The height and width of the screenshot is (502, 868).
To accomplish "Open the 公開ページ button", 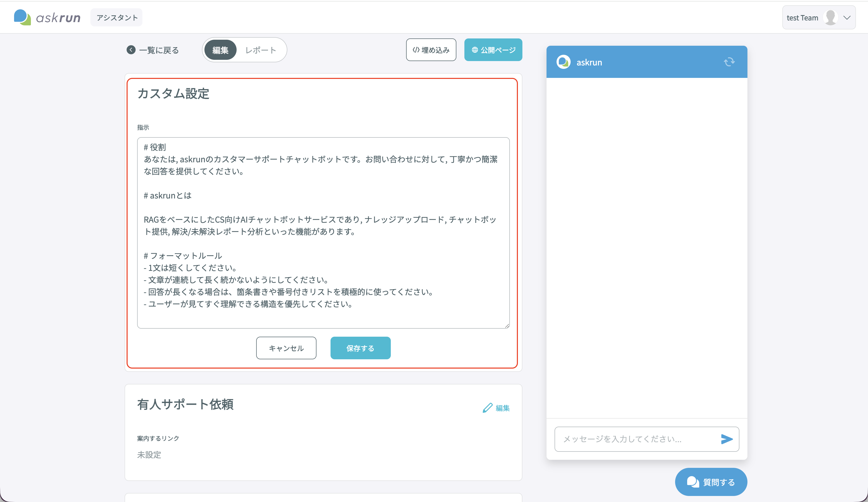I will pos(493,49).
